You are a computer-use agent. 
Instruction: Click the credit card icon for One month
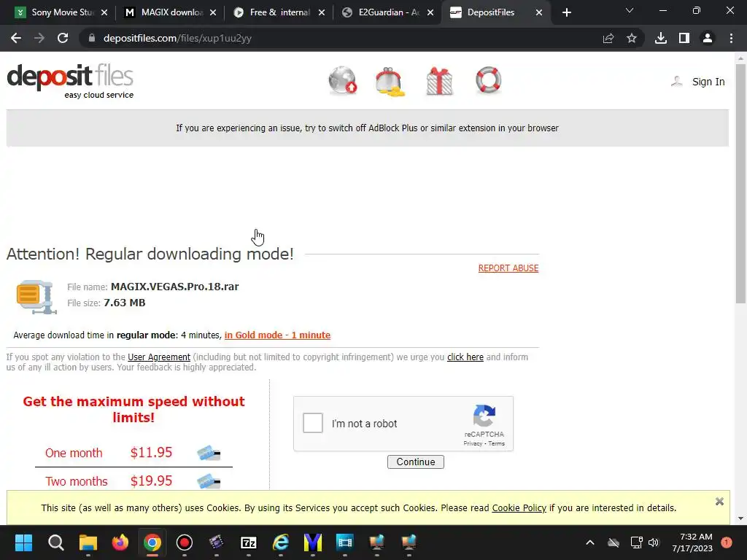point(209,453)
